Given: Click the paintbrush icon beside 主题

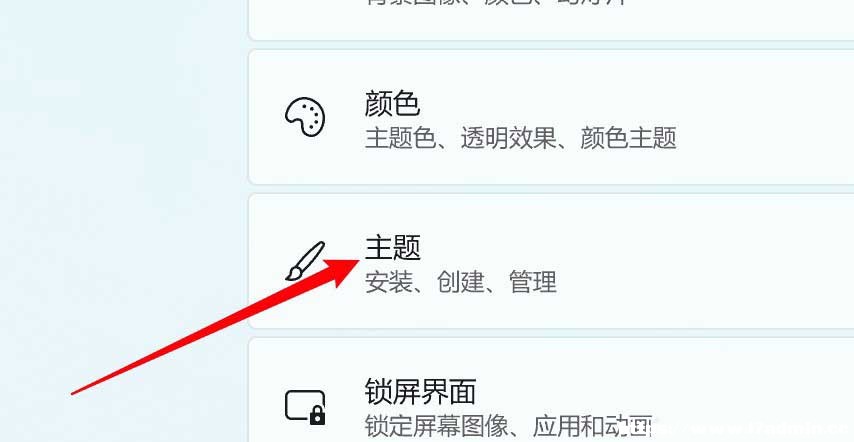Looking at the screenshot, I should (x=306, y=261).
